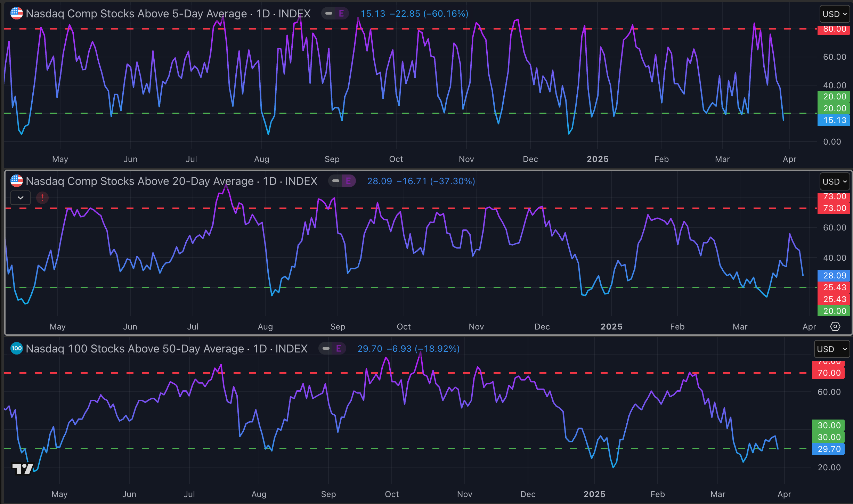Toggle the market status pill on 20-Day chart

coord(335,181)
